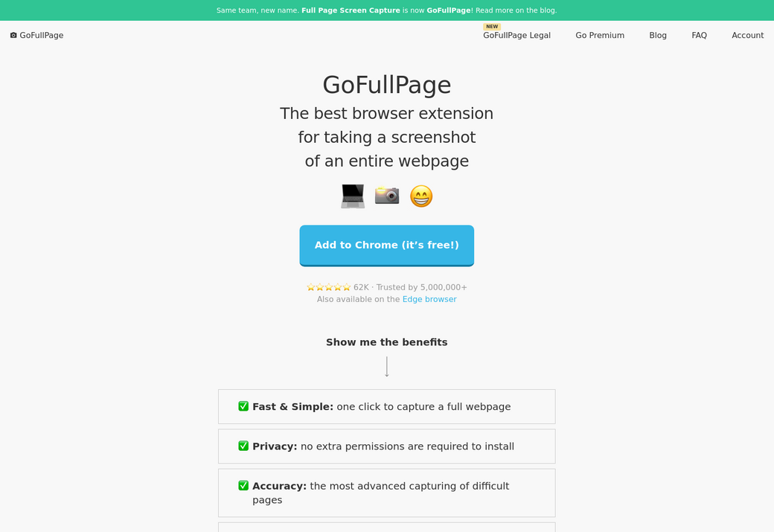
Task: Open the Edge browser link
Action: pos(429,298)
